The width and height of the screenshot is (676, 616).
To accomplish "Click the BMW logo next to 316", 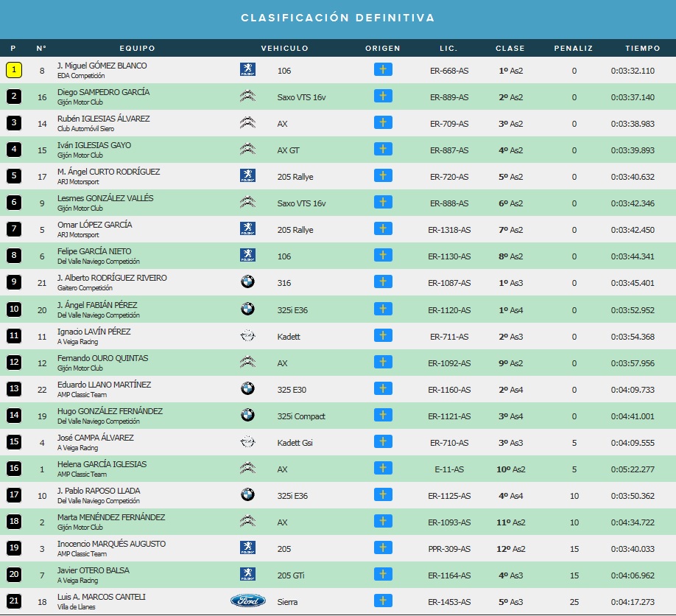I will click(247, 281).
